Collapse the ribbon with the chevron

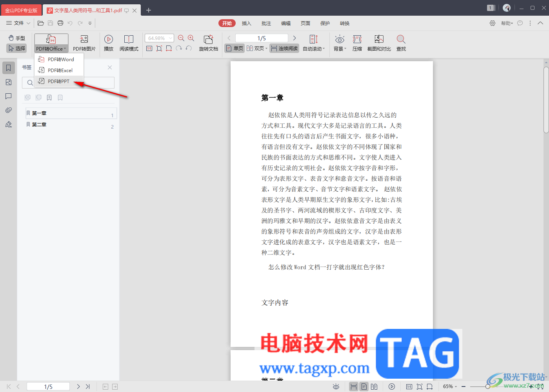coord(540,23)
